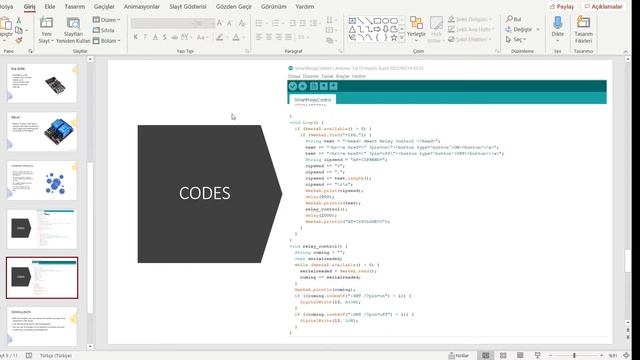
Task: Click the Cut scissors icon
Action: click(x=19, y=20)
